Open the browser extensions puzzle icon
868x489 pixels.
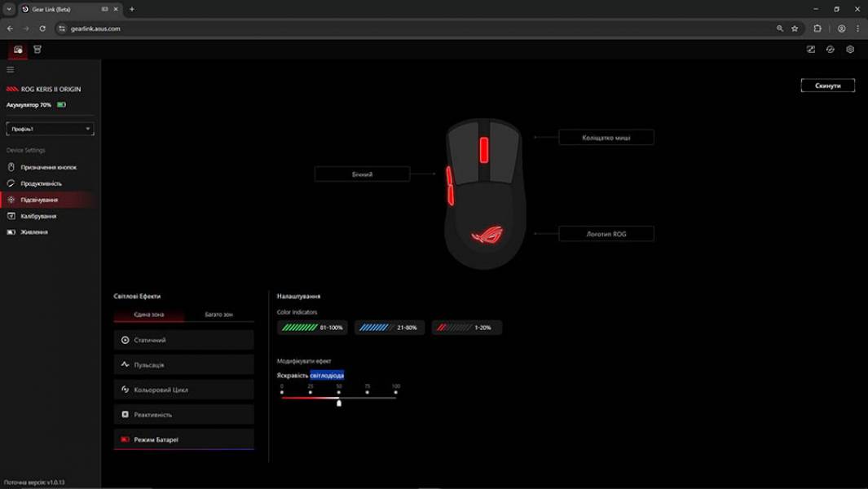817,29
